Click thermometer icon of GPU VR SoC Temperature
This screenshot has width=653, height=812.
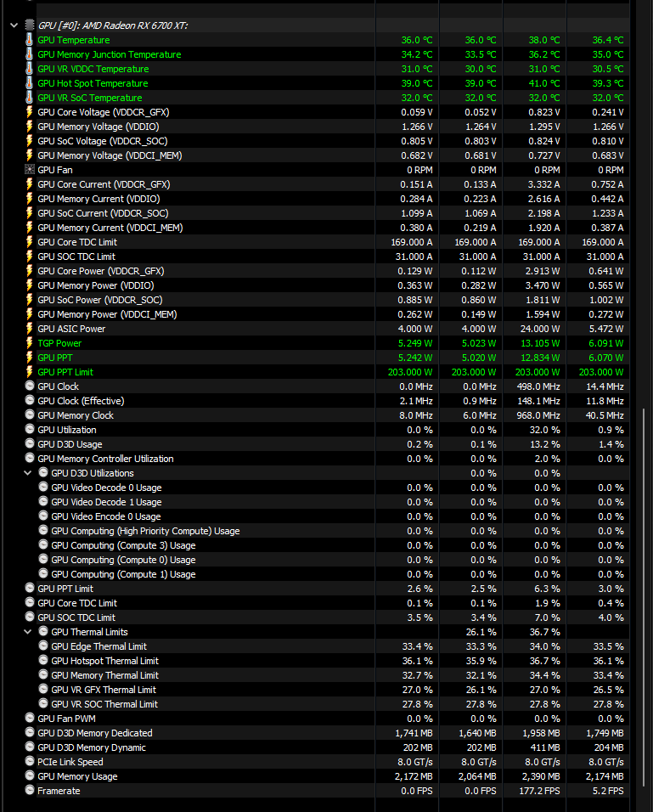(x=30, y=98)
